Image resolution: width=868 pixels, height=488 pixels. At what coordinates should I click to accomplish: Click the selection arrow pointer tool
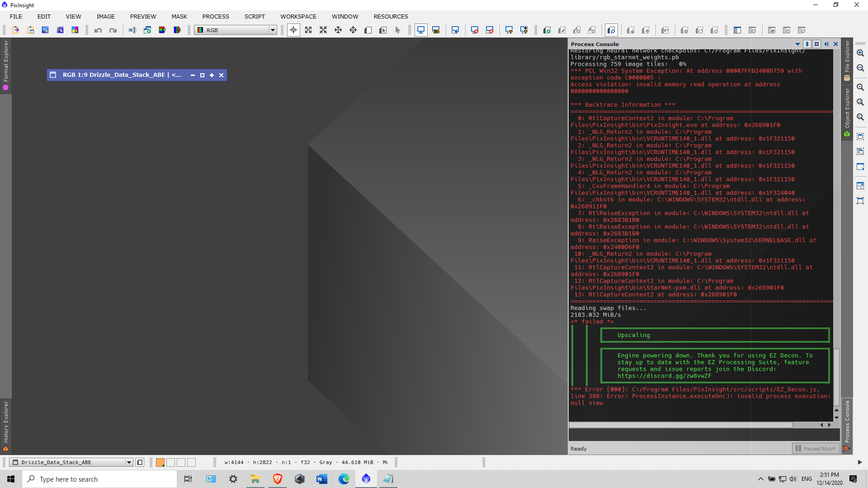[x=398, y=30]
